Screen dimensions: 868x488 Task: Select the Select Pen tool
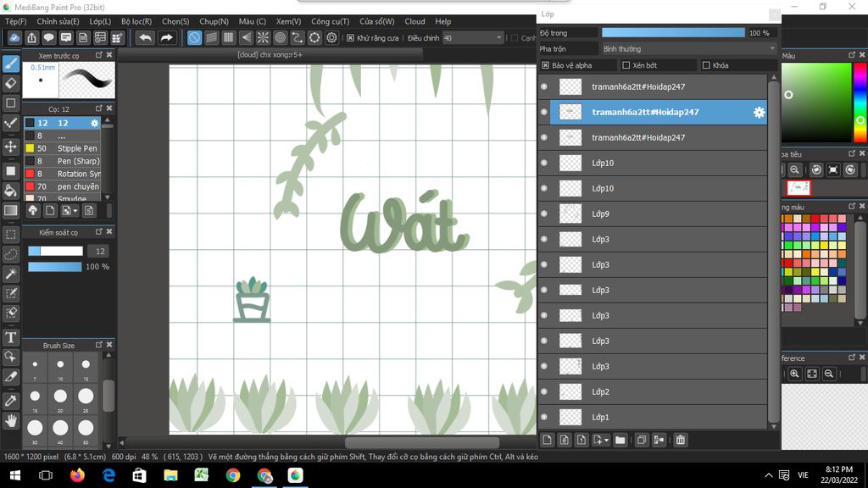10,293
